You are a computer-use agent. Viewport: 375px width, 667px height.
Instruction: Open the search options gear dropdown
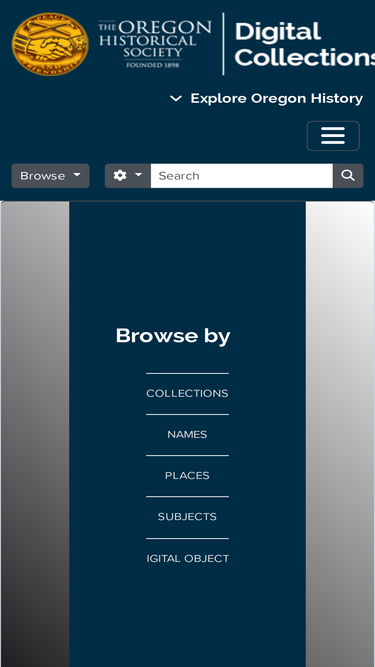(128, 176)
